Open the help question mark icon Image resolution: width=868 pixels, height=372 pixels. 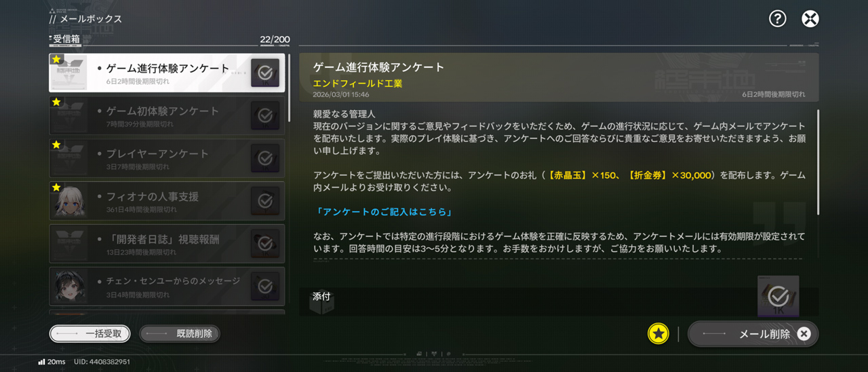pyautogui.click(x=777, y=18)
